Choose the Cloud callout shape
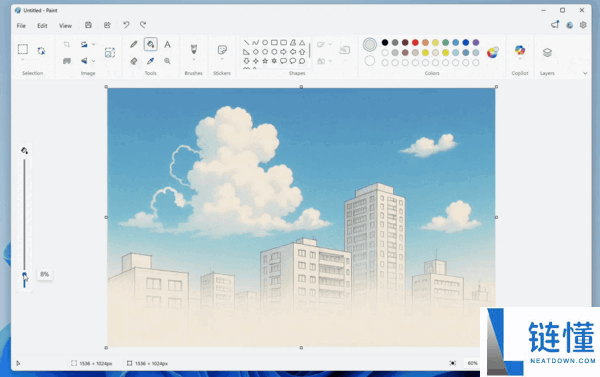The width and height of the screenshot is (600, 377). 302,61
